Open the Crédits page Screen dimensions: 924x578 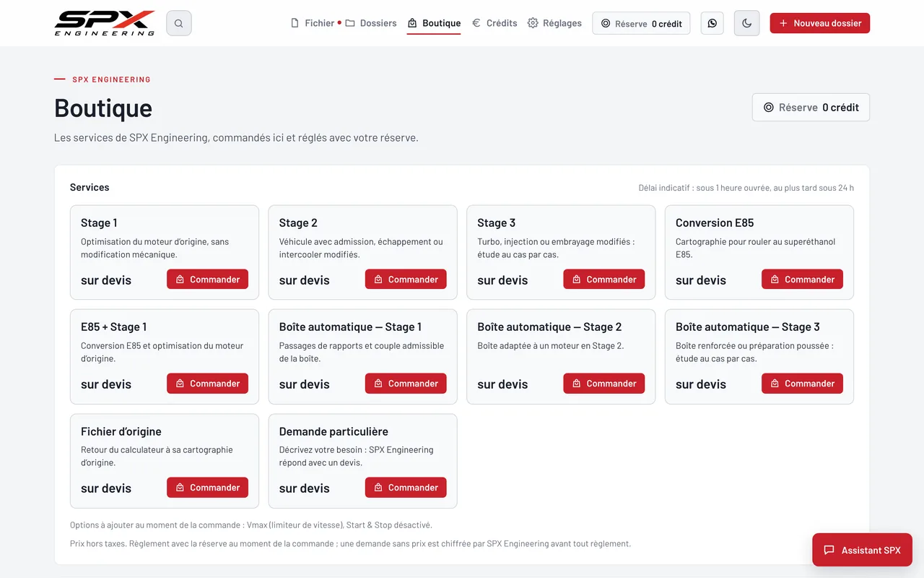coord(494,23)
